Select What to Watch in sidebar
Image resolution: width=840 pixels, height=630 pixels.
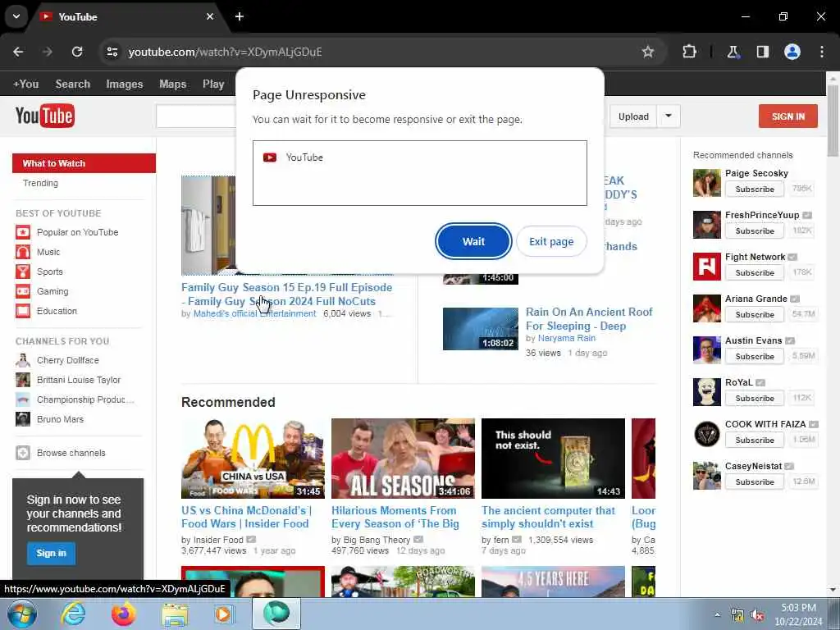(x=84, y=163)
